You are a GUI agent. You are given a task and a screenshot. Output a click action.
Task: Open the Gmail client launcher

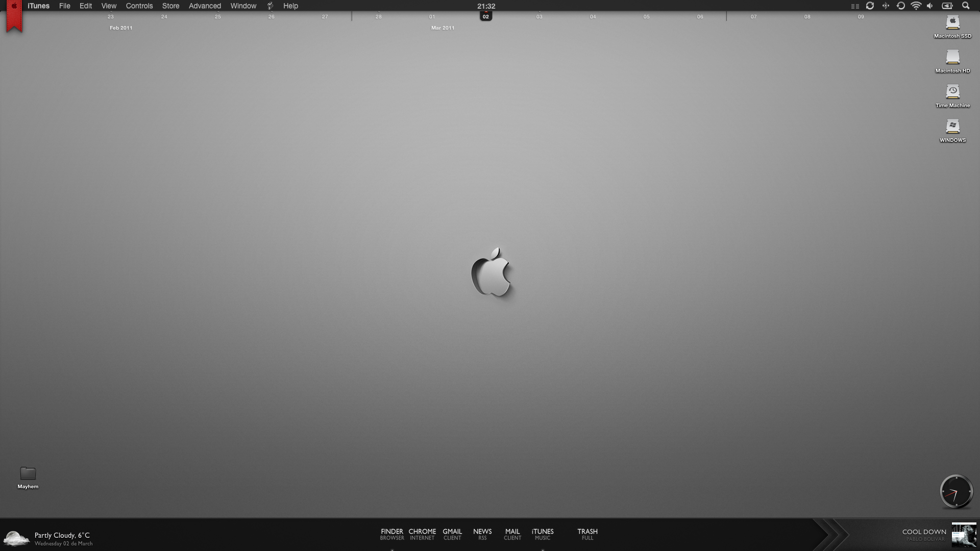(x=452, y=534)
